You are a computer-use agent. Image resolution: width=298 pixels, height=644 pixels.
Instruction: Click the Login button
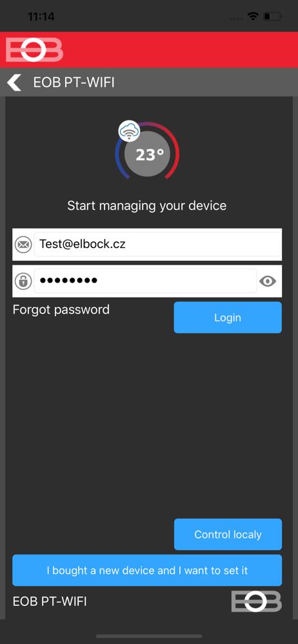[228, 317]
